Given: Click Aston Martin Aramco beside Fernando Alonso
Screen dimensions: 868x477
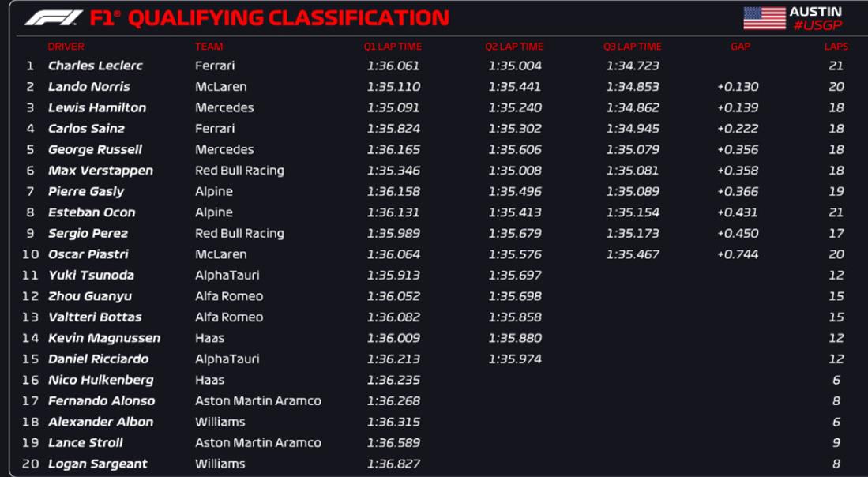Looking at the screenshot, I should click(257, 401).
